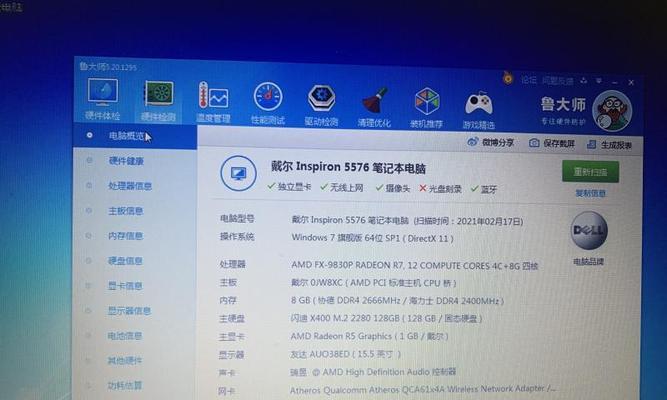Click the Weibo logo for 微博分享

pyautogui.click(x=473, y=142)
